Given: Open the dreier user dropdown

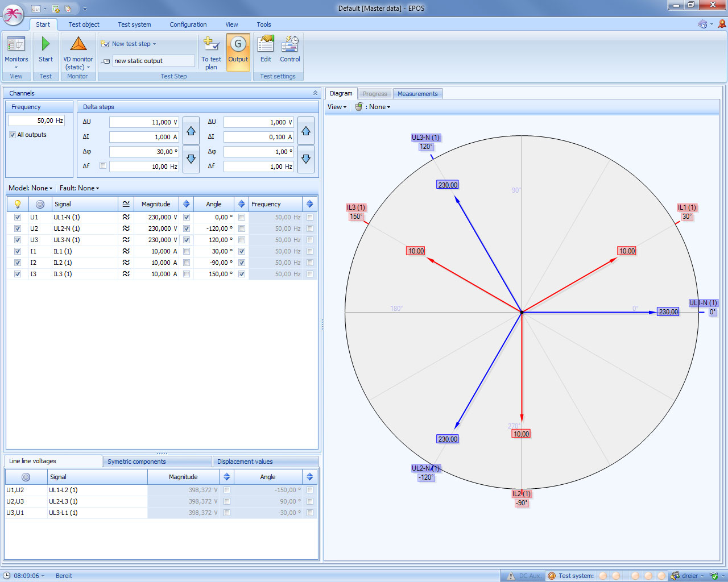Looking at the screenshot, I should tap(702, 576).
